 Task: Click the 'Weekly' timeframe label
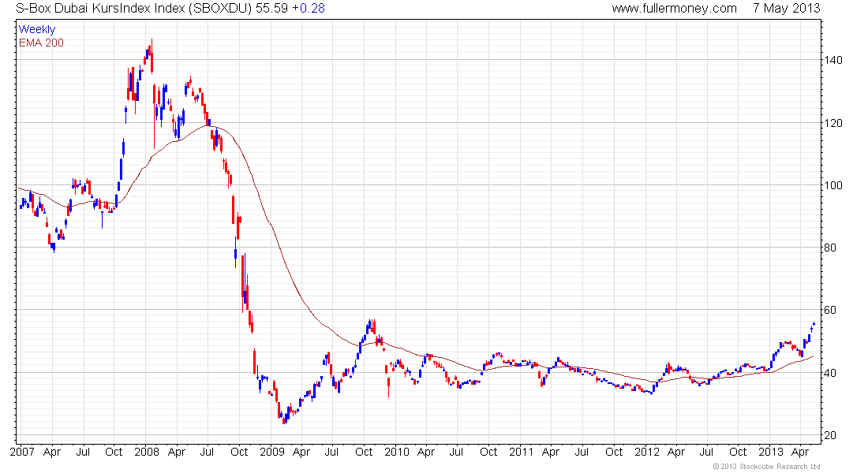coord(37,29)
